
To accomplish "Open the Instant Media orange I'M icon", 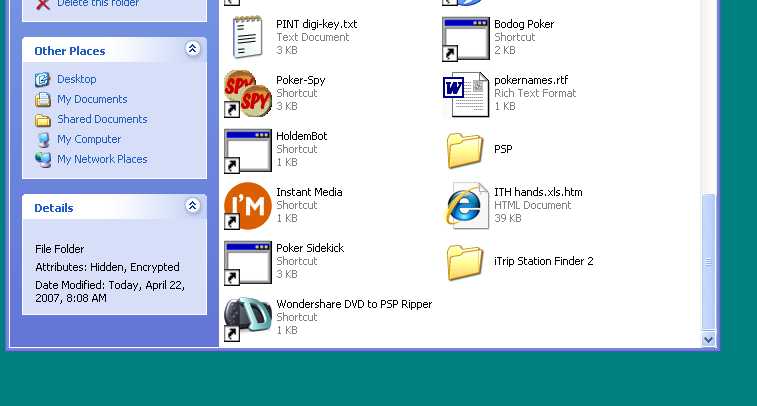I will point(248,206).
